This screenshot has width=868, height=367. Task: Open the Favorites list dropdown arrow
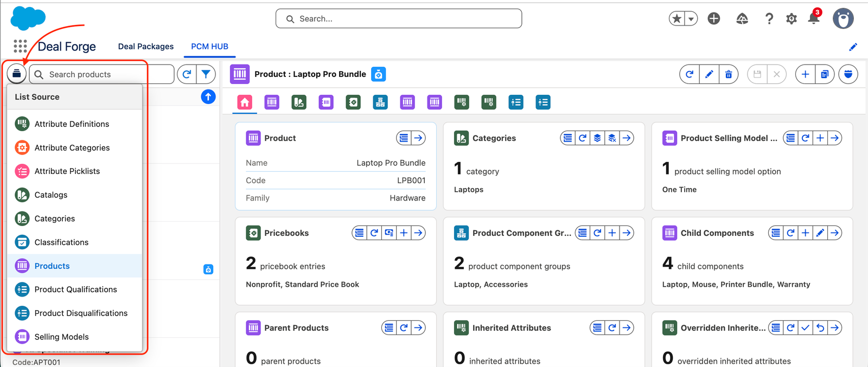691,18
